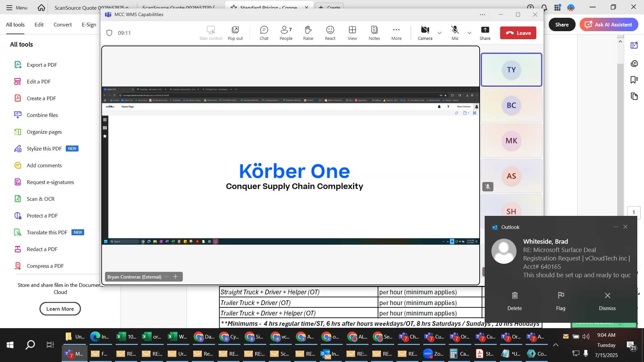The height and width of the screenshot is (362, 644).
Task: Dismiss the Outlook notification
Action: (607, 301)
